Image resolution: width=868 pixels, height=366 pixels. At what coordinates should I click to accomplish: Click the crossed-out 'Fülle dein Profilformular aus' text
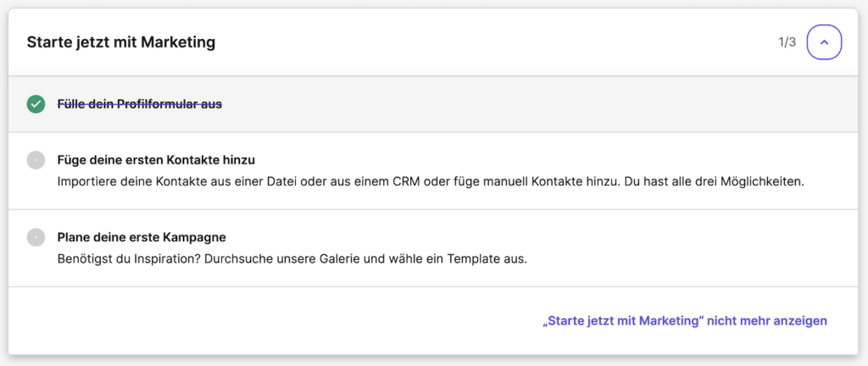click(x=139, y=104)
